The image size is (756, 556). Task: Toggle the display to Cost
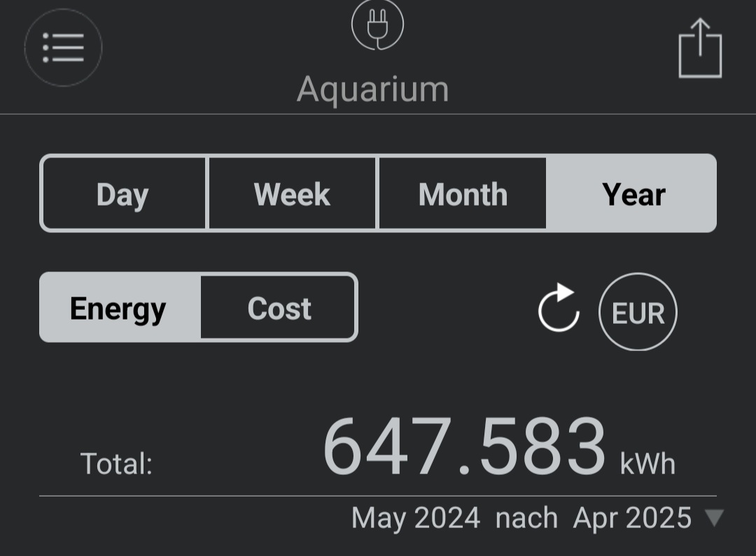pos(278,307)
